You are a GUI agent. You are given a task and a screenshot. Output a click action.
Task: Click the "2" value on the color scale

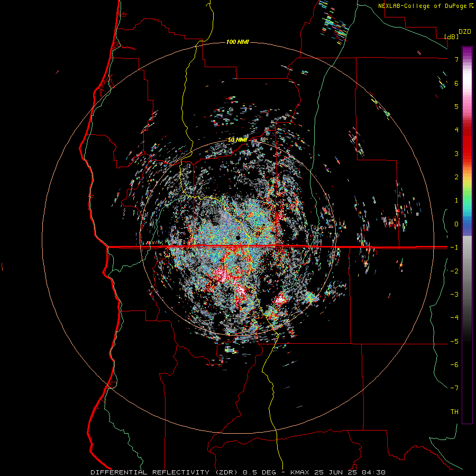pos(456,177)
